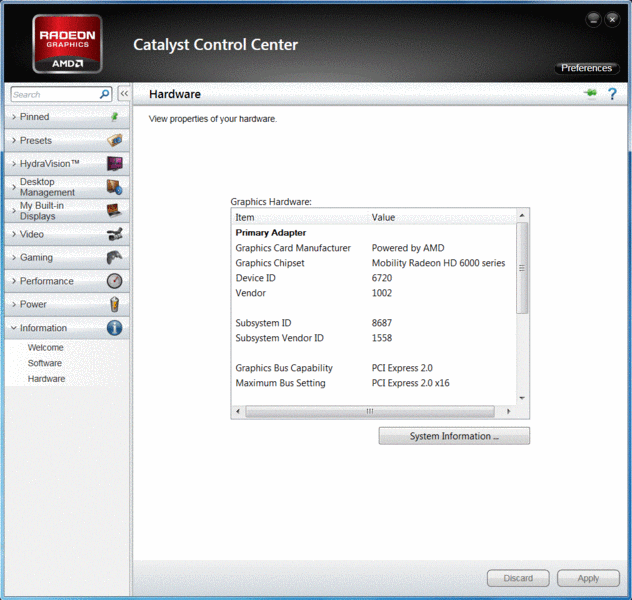Click the value Mobility Radeon HD 6000 series

pos(438,263)
